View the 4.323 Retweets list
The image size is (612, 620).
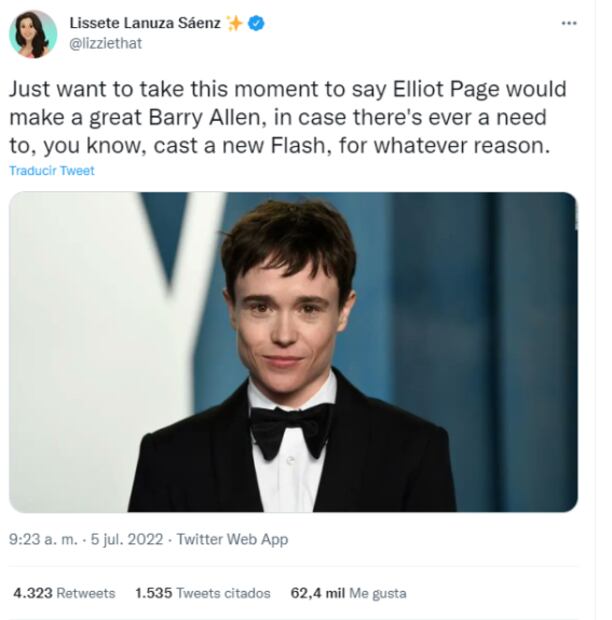point(64,593)
